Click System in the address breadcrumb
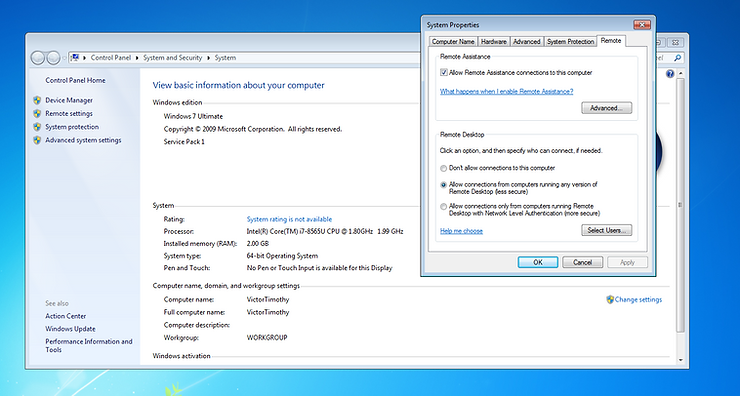 (x=225, y=58)
